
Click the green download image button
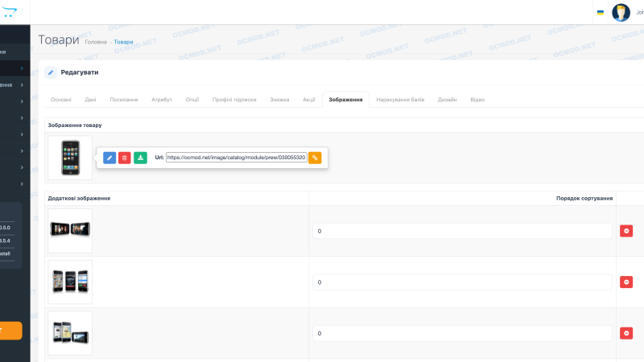[x=140, y=158]
